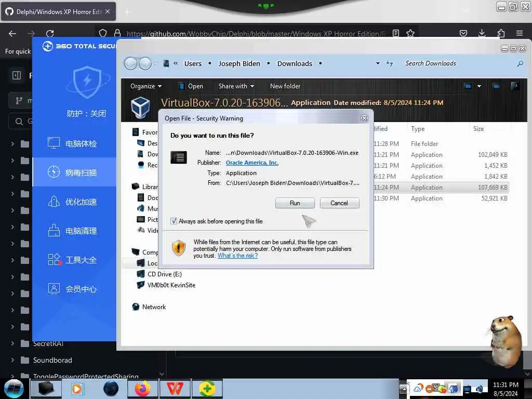Image resolution: width=532 pixels, height=399 pixels.
Task: Click the 360 protection shield icon
Action: click(x=87, y=82)
